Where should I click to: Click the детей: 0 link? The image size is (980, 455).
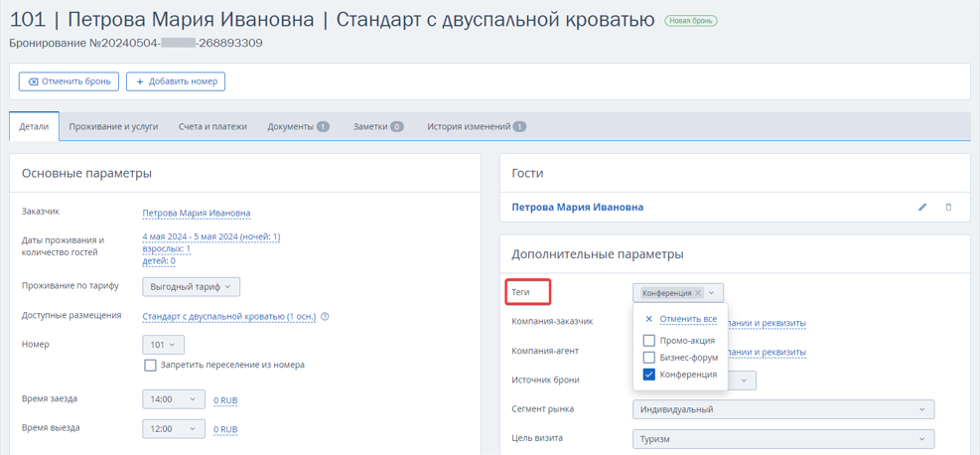point(159,261)
